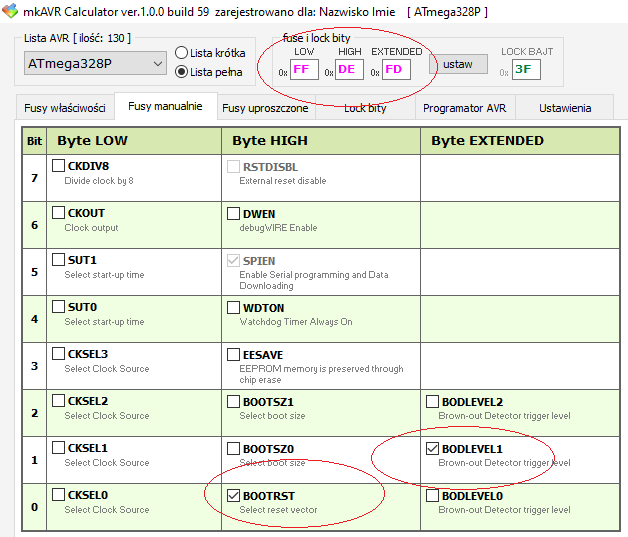Toggle the CKSEL1 checkbox

point(58,448)
